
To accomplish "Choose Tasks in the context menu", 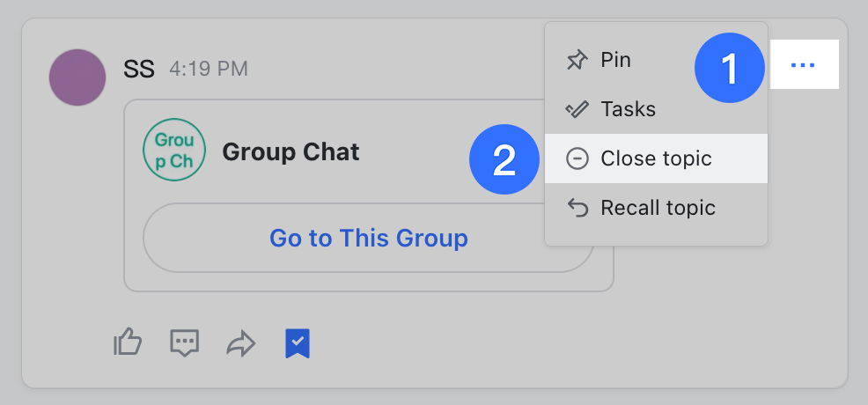I will 628,109.
